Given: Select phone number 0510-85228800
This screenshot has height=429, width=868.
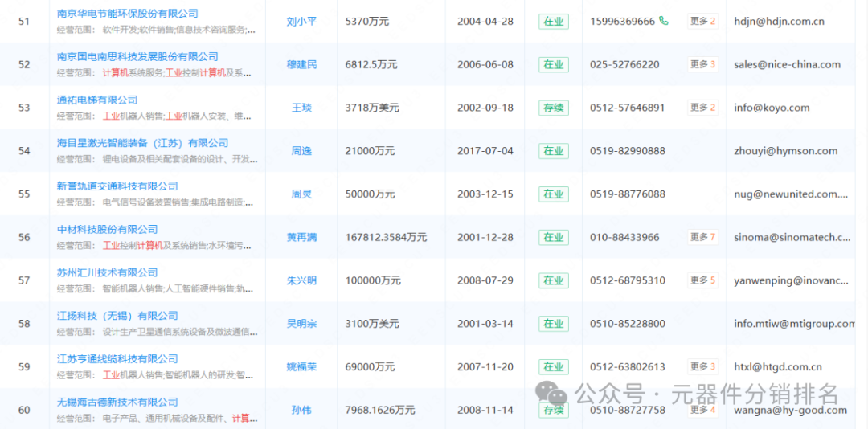Looking at the screenshot, I should (x=628, y=324).
